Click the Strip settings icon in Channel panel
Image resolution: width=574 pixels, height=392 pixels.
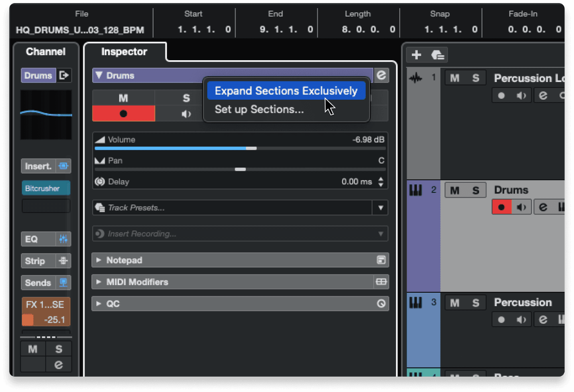click(x=63, y=261)
